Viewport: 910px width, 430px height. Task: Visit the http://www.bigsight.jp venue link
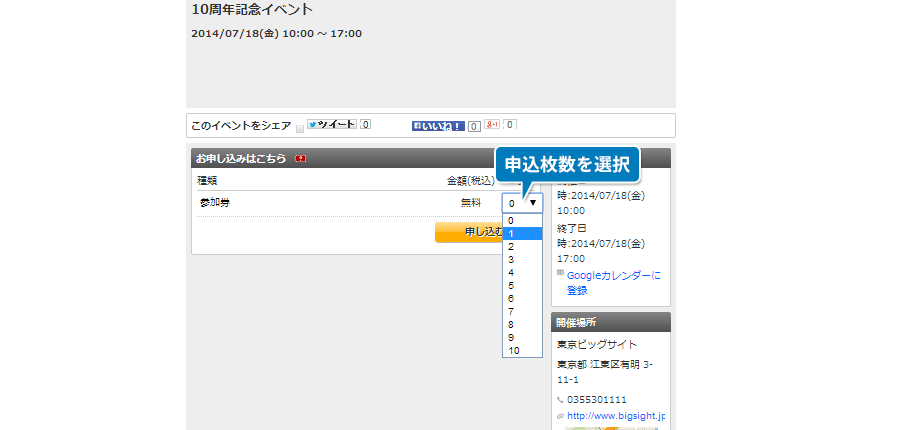[x=616, y=416]
